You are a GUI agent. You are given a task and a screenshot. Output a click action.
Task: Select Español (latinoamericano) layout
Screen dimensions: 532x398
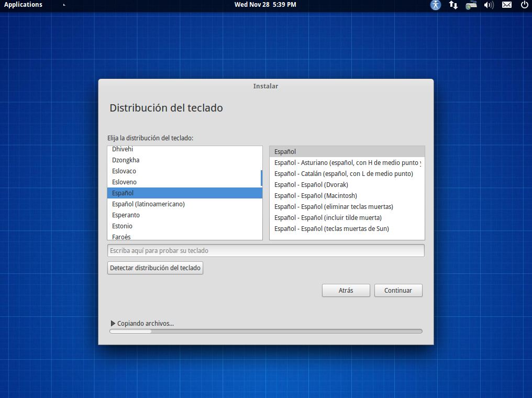[148, 204]
